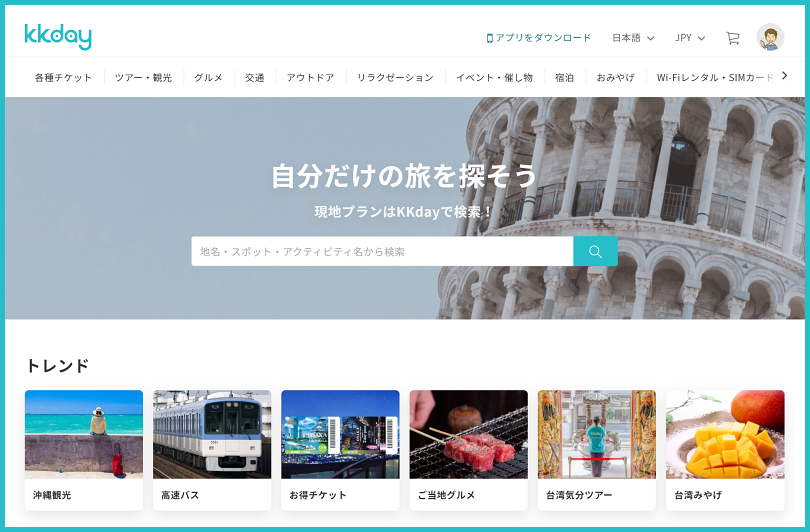Show more categories with the right chevron
The image size is (810, 532).
coord(784,76)
